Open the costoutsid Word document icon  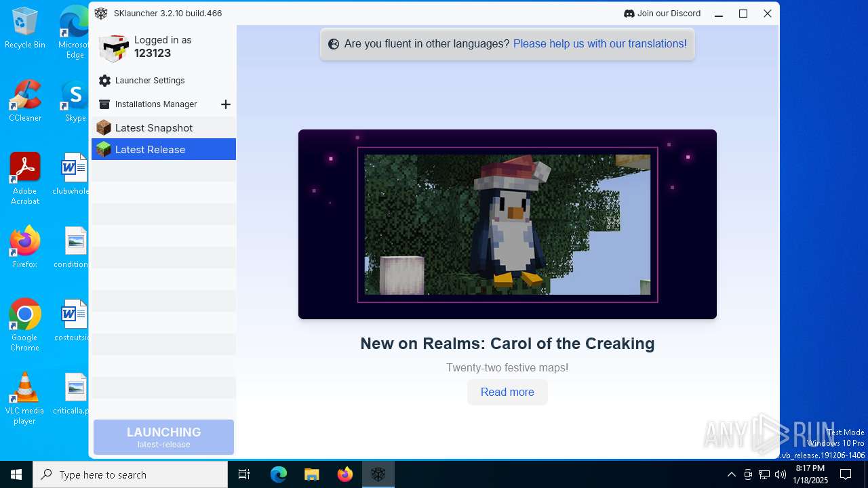tap(72, 321)
